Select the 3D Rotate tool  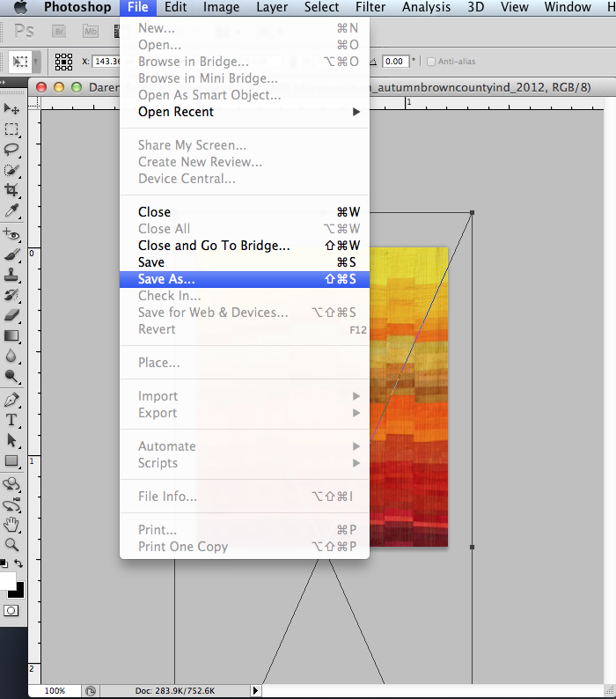pyautogui.click(x=11, y=484)
